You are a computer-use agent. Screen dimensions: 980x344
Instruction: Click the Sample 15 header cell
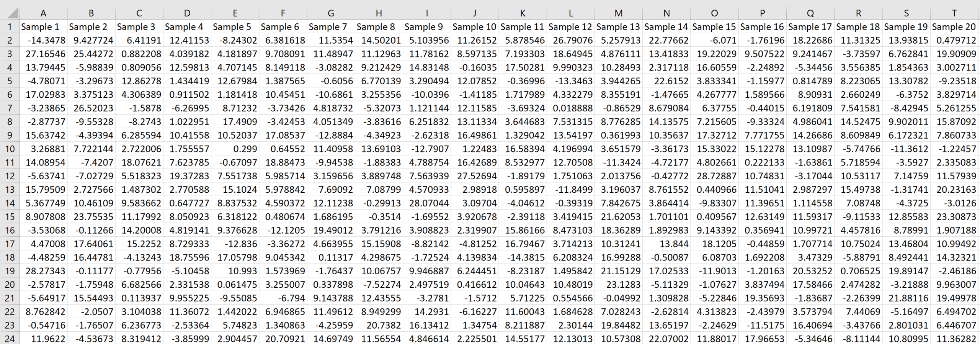(x=714, y=27)
